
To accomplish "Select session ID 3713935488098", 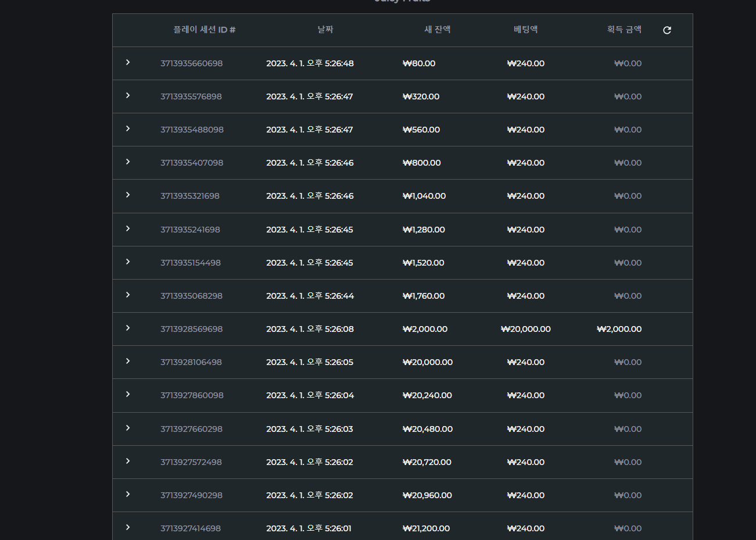I will (x=192, y=130).
